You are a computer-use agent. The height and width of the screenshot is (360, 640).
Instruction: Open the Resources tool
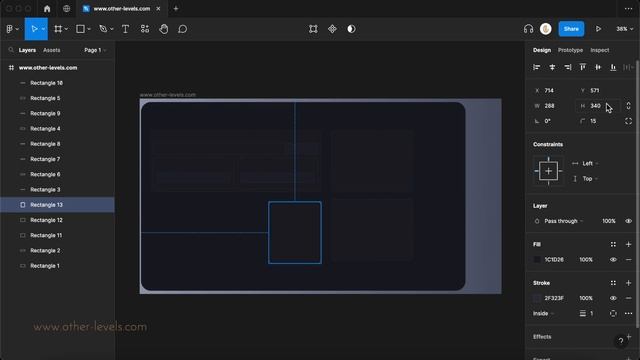click(144, 29)
